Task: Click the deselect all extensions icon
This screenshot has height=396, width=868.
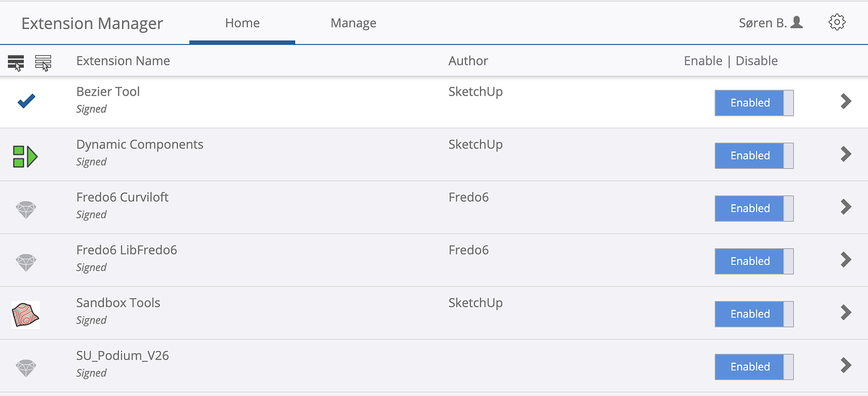Action: click(x=43, y=62)
